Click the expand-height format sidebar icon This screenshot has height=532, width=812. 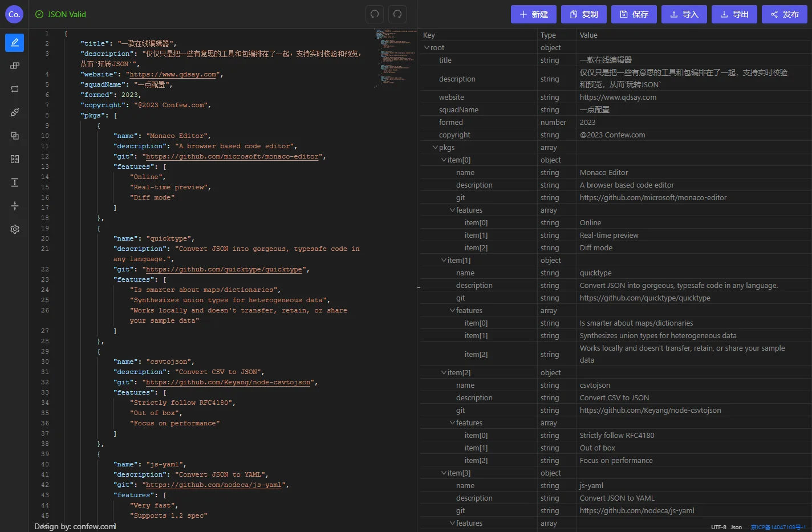pyautogui.click(x=15, y=182)
